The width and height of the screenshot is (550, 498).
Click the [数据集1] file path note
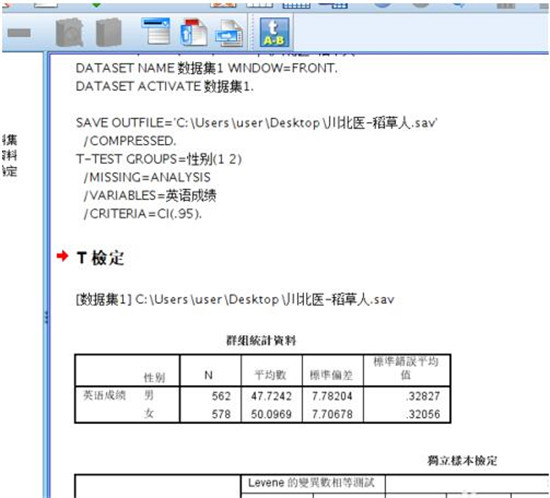tap(235, 300)
